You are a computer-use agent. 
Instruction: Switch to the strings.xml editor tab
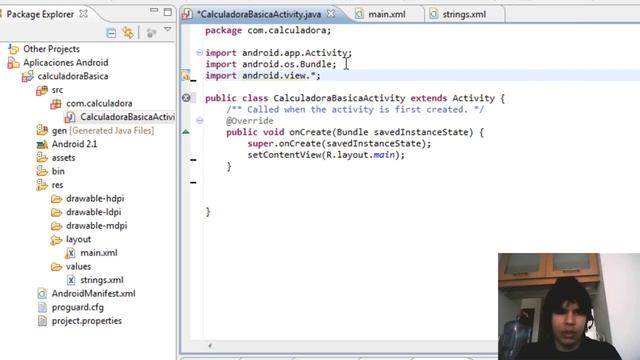(464, 14)
